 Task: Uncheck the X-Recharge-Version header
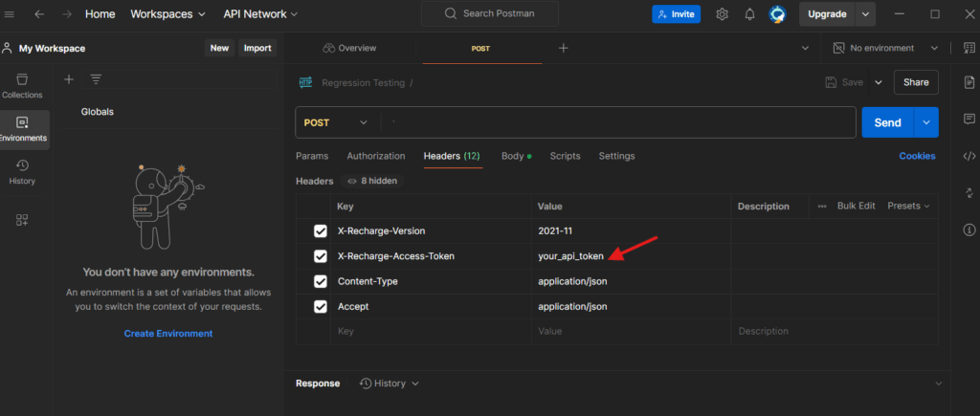pyautogui.click(x=321, y=231)
